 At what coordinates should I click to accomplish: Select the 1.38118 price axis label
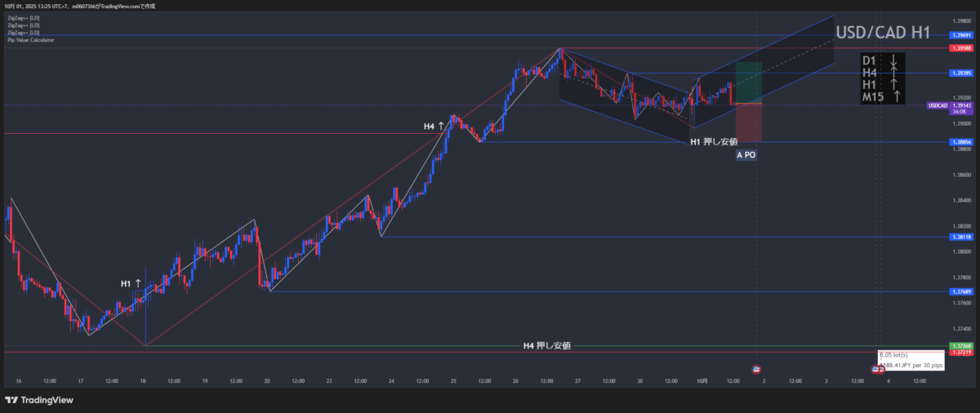click(x=960, y=237)
